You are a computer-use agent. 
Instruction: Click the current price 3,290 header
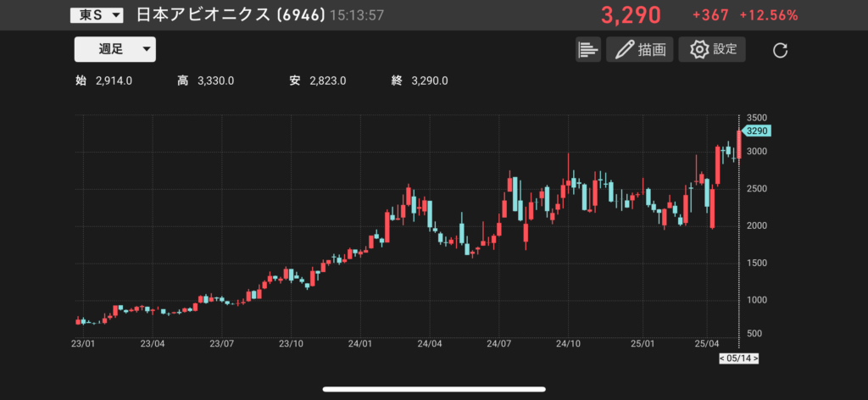point(631,15)
